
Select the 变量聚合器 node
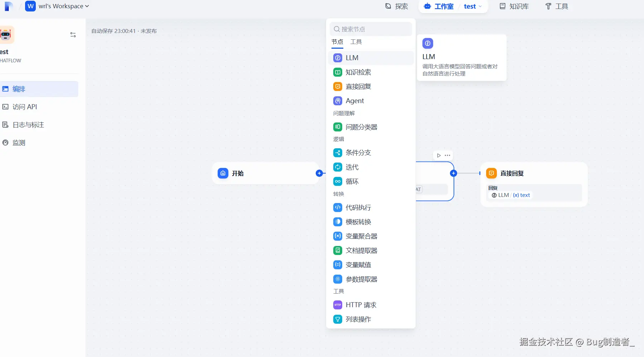(x=362, y=236)
